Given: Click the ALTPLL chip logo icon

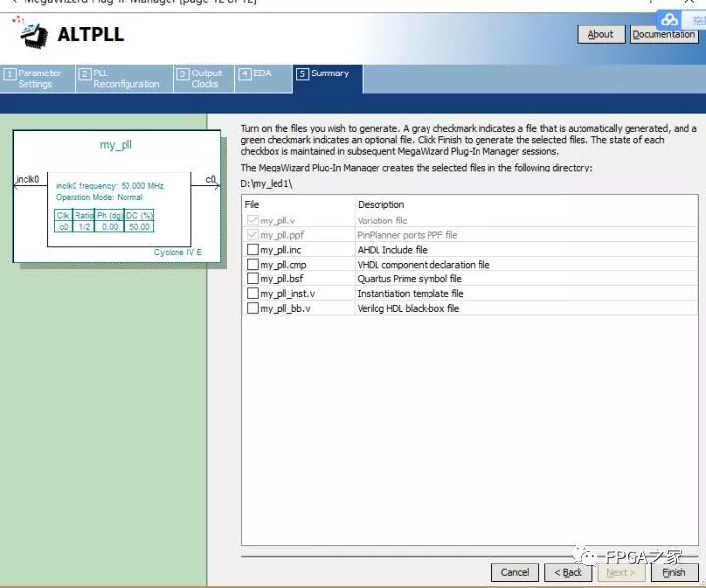Looking at the screenshot, I should [32, 35].
